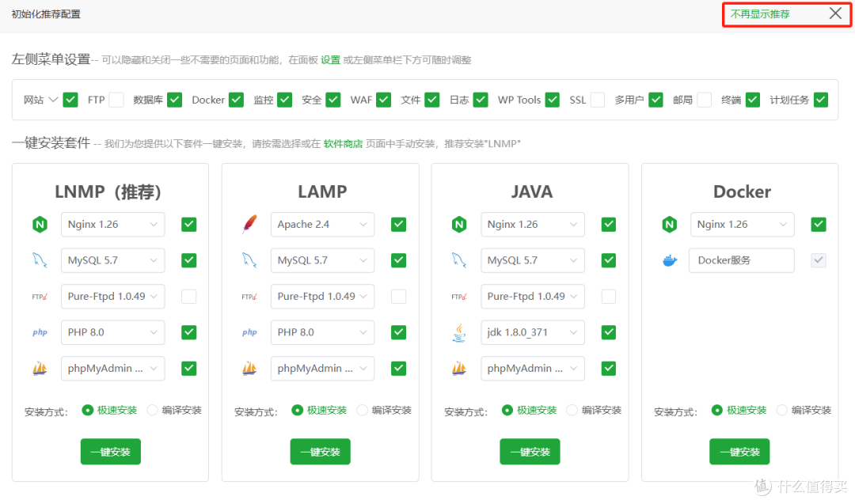Enable the SSL menu checkbox
855x504 pixels.
(598, 100)
